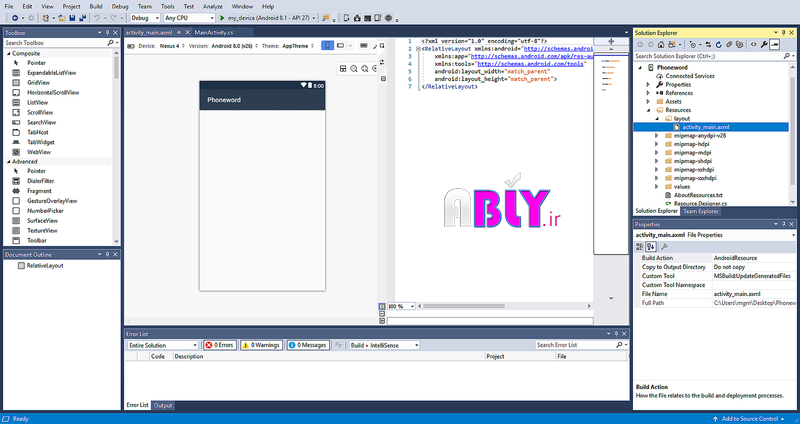The image size is (800, 424).
Task: Click the Toolbox search magnifier icon
Action: click(110, 43)
